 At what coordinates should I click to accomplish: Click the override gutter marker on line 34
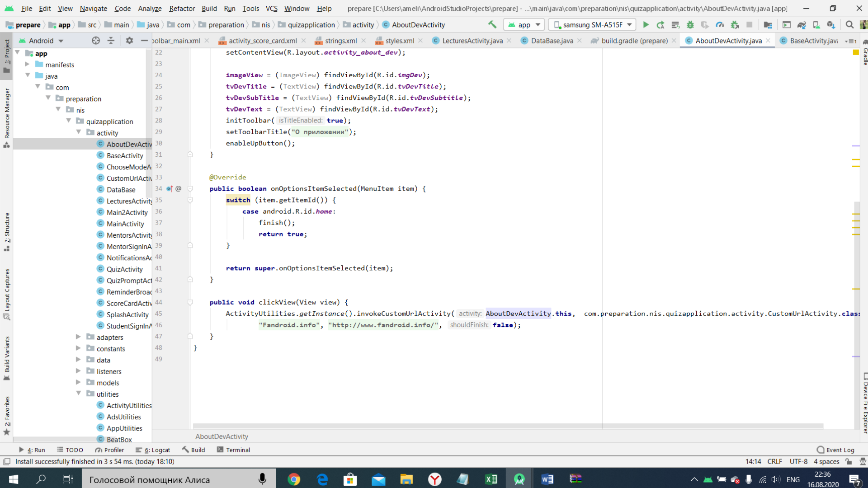170,189
